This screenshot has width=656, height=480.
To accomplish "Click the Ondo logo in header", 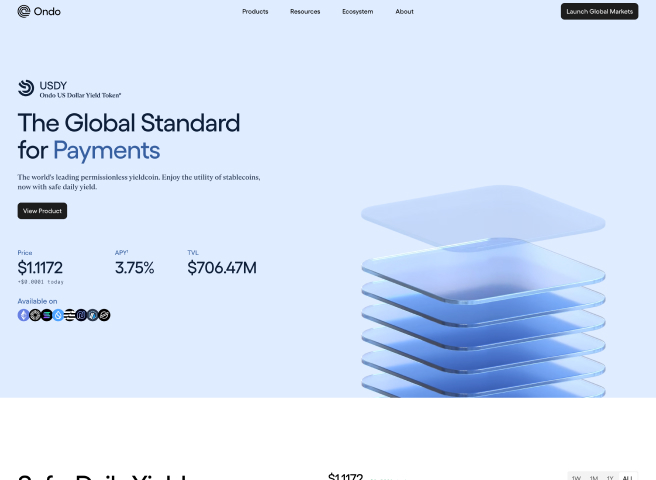I will (39, 11).
